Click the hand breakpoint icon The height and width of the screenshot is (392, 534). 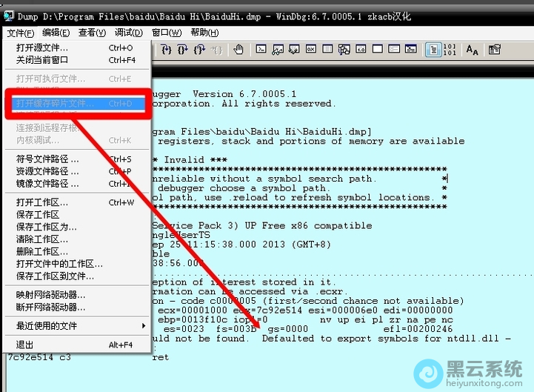point(238,50)
